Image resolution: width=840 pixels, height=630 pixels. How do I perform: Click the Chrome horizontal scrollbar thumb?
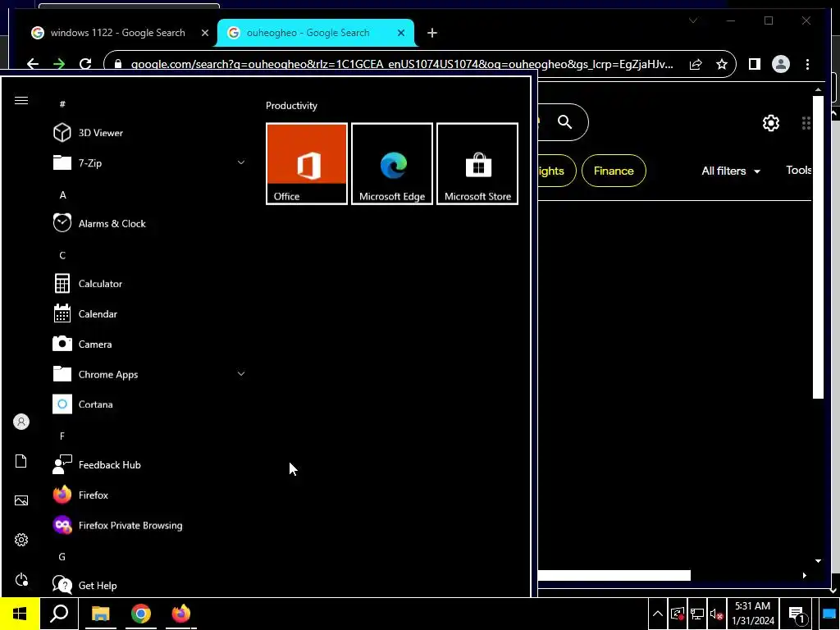tap(614, 575)
